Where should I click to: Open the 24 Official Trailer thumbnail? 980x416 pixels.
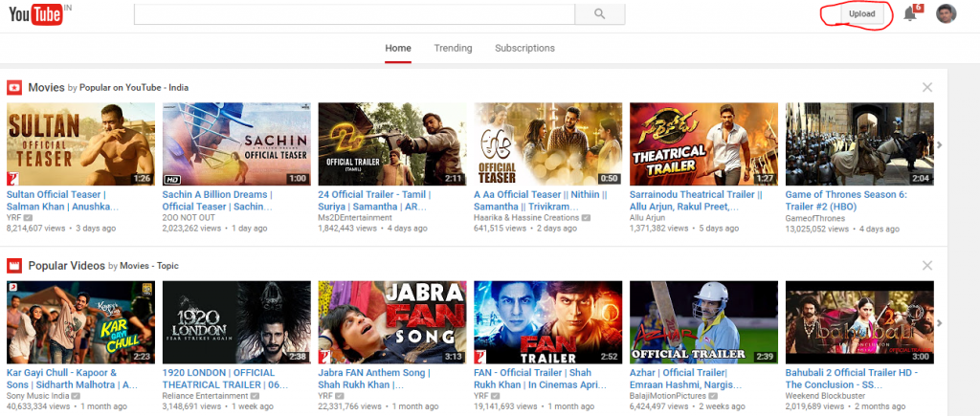point(391,144)
